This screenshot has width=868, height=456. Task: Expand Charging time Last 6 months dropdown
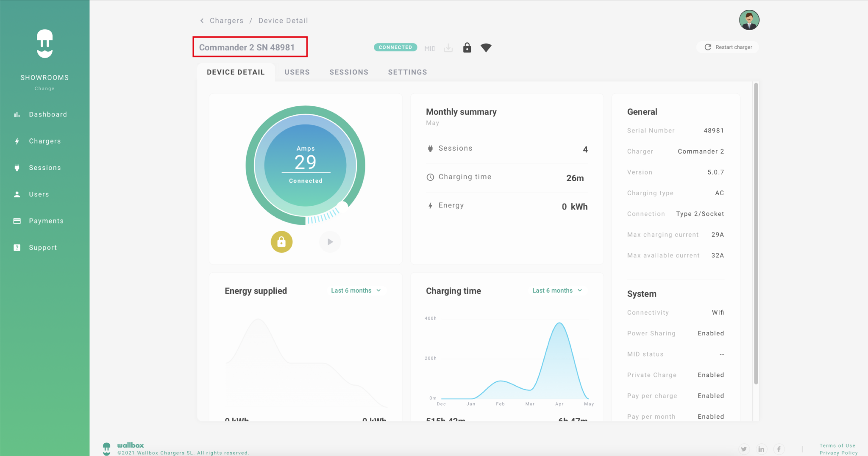557,290
